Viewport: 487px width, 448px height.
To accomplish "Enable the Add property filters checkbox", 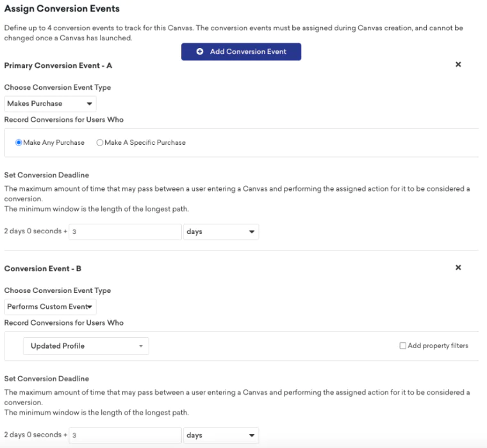I will (x=403, y=346).
